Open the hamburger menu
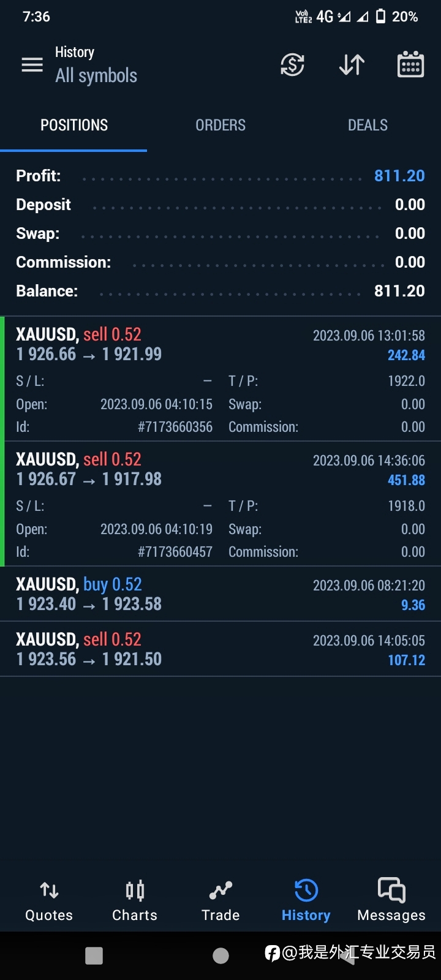Screen dimensions: 441x980 click(x=32, y=65)
